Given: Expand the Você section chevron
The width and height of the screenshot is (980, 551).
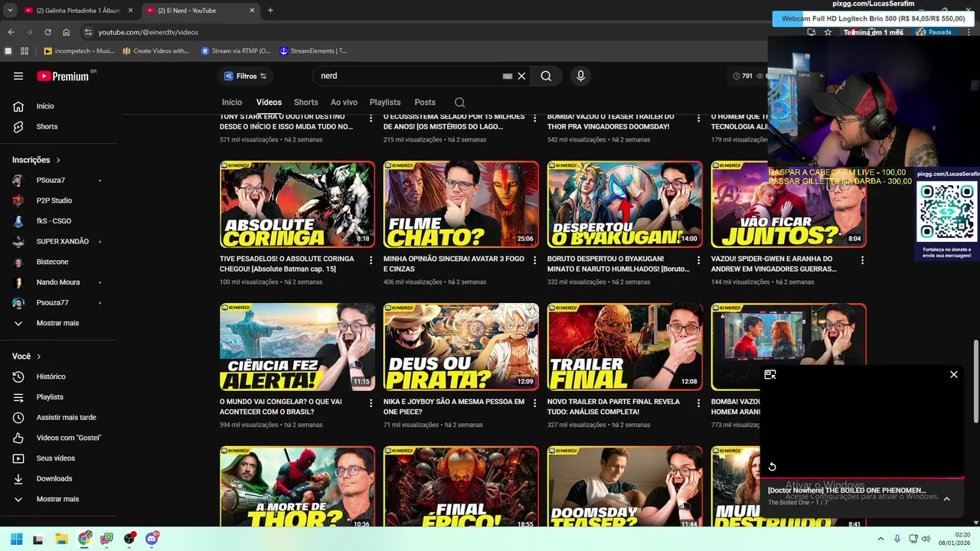Looking at the screenshot, I should [x=39, y=357].
